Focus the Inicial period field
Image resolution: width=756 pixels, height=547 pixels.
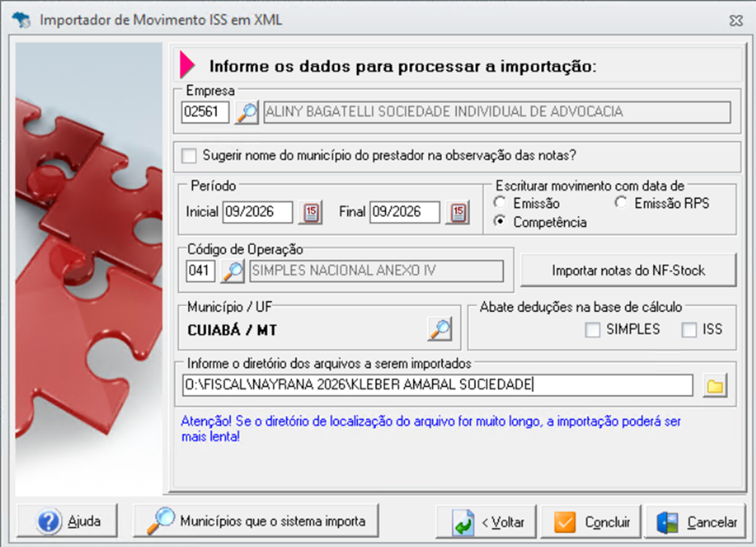pos(258,212)
